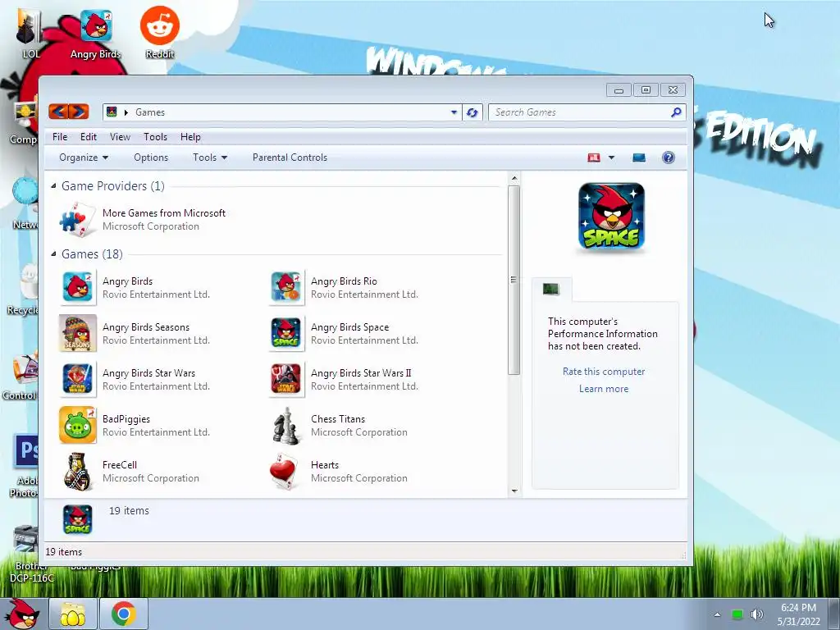
Task: Click the Angry Birds Space details icon
Action: tap(78, 519)
